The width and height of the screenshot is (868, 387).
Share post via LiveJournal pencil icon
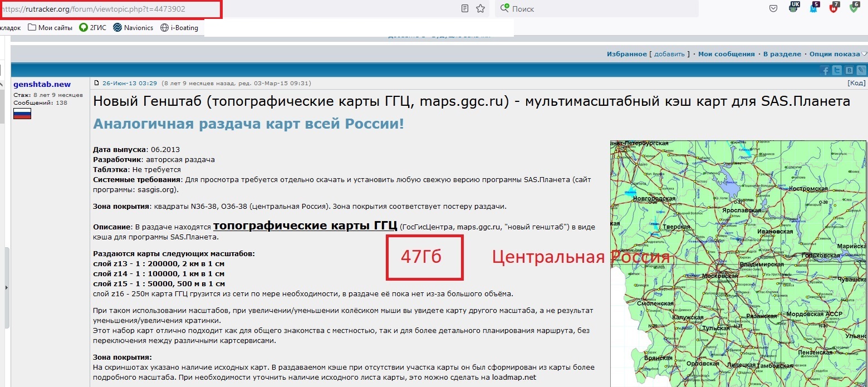click(861, 70)
